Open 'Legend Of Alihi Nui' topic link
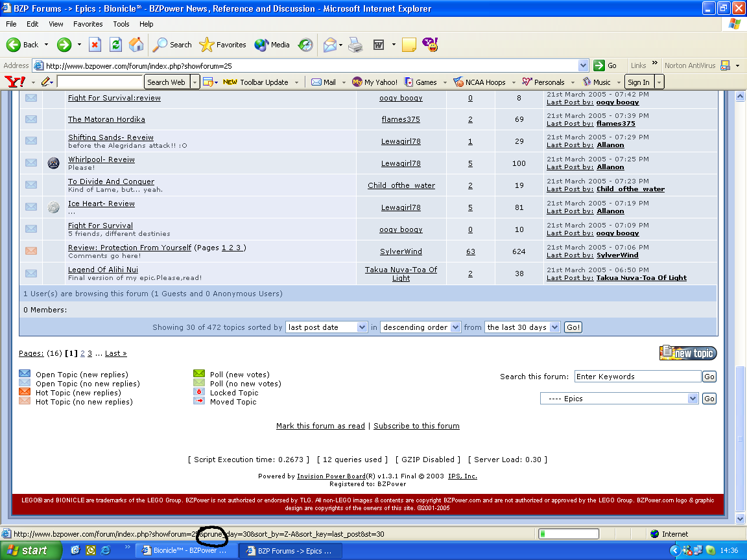The width and height of the screenshot is (747, 560). 103,270
